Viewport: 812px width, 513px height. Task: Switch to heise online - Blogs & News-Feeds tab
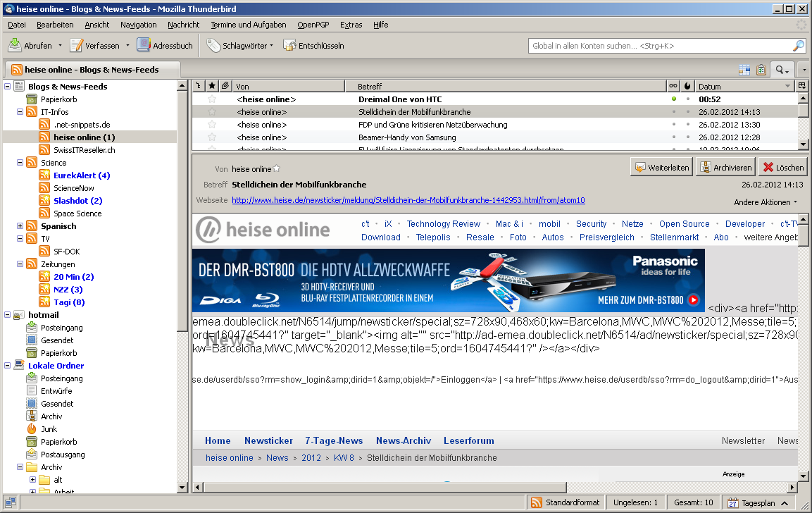[92, 70]
